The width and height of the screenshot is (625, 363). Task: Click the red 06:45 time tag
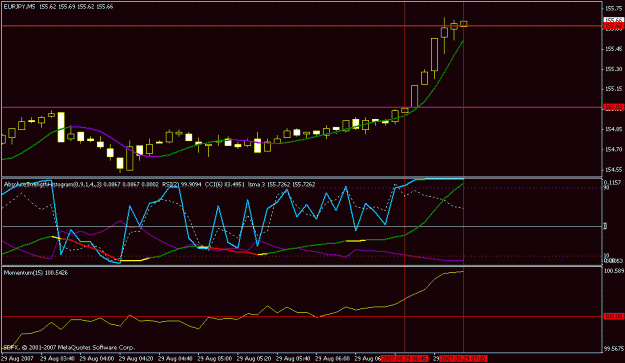point(404,359)
